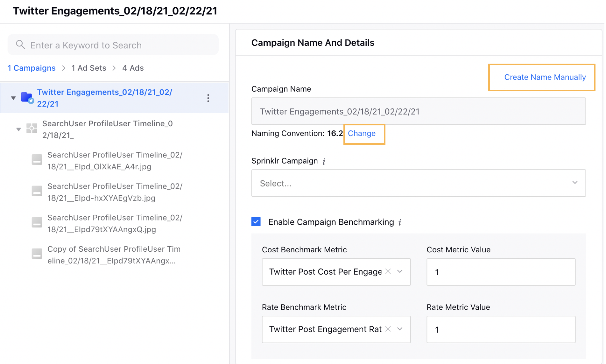Click the search magnifier icon

point(20,45)
